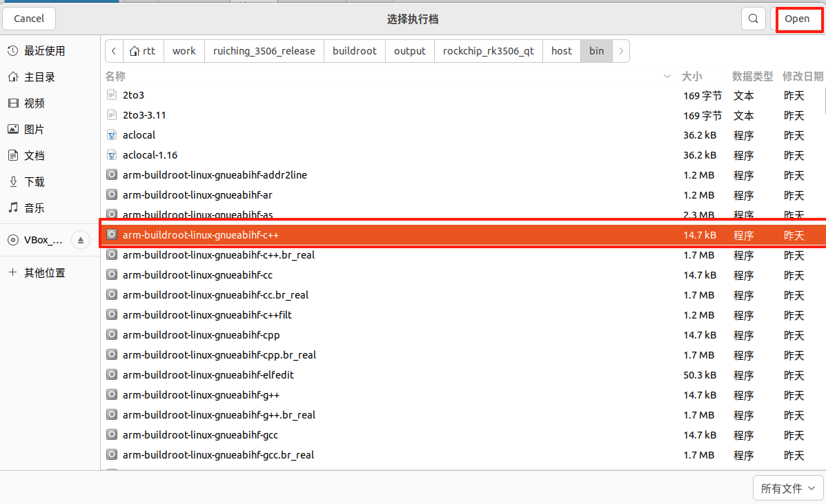Jump to buildroot folder in path bar
The image size is (826, 504).
coord(355,51)
